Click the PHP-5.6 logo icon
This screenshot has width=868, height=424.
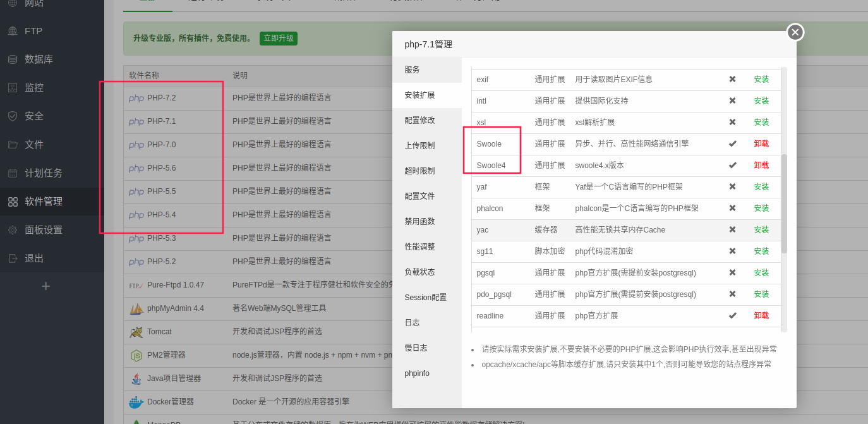(x=136, y=168)
